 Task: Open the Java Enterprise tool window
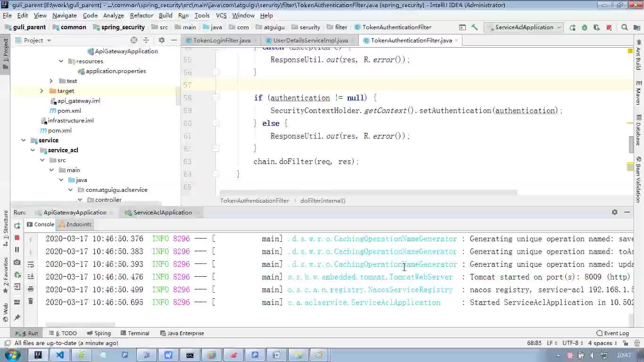[182, 333]
